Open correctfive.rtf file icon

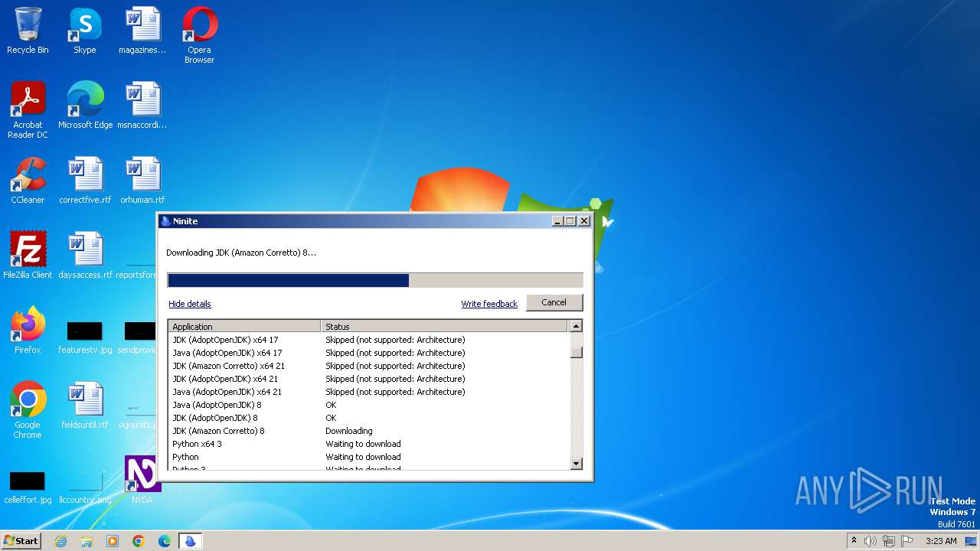85,181
